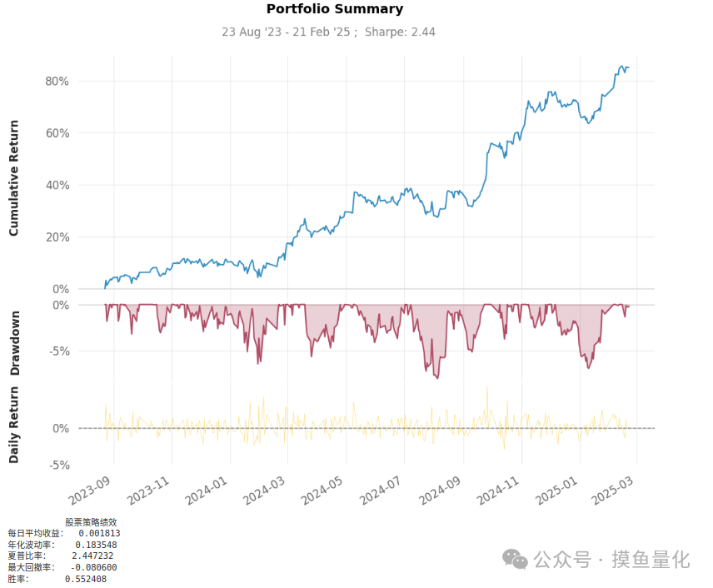Click the -5% tick on the Drawdown axis
713x588 pixels.
(58, 351)
